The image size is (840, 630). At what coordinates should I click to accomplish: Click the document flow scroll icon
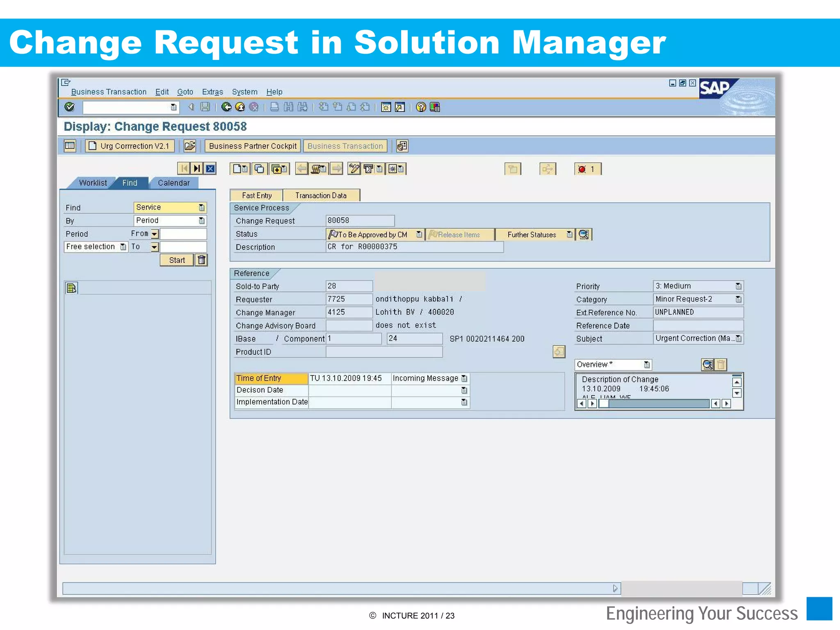(318, 169)
